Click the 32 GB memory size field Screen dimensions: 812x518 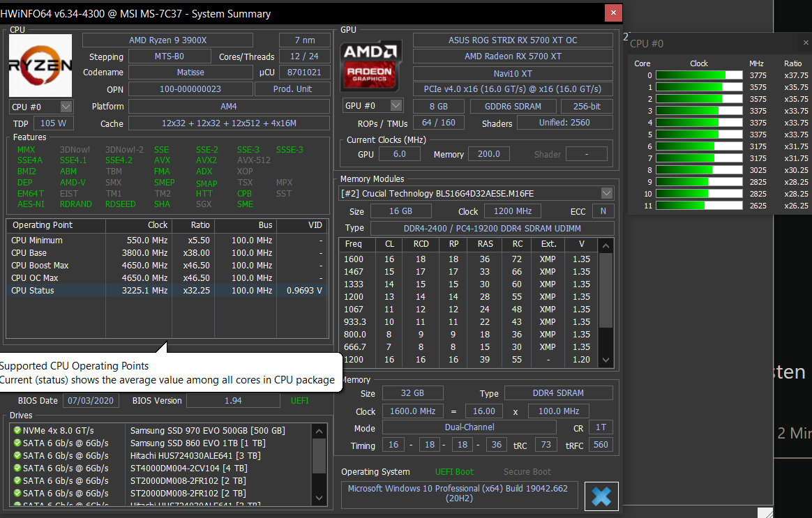[x=412, y=393]
